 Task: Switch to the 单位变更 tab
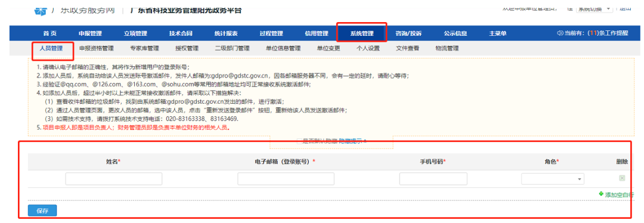click(328, 48)
